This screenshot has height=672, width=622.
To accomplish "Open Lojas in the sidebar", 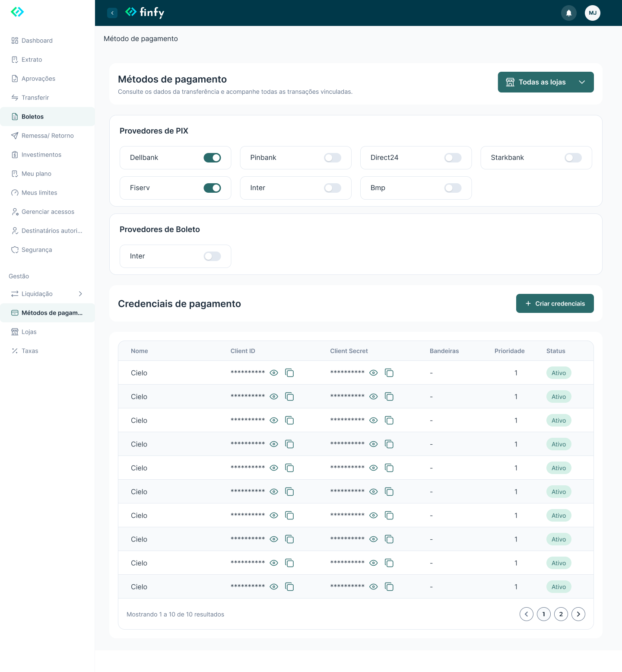I will (48, 332).
